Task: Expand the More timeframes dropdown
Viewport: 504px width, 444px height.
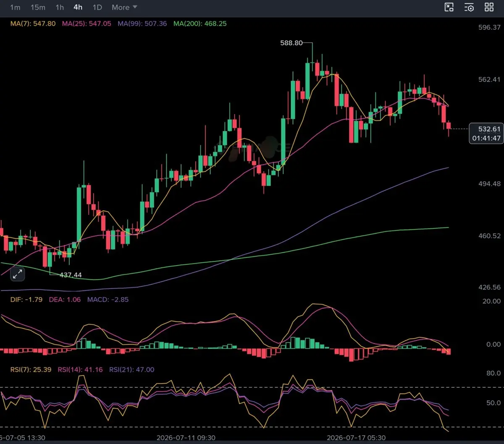Action: (124, 7)
